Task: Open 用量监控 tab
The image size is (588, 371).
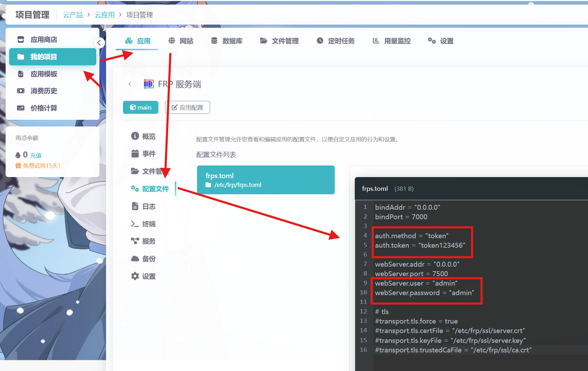Action: click(392, 41)
